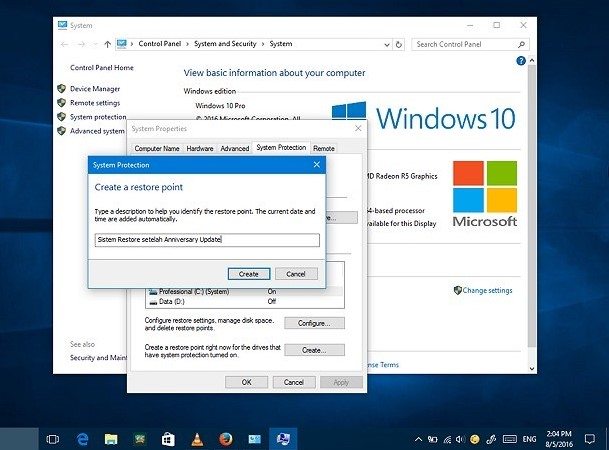Click the Task View taskbar icon

click(53, 438)
